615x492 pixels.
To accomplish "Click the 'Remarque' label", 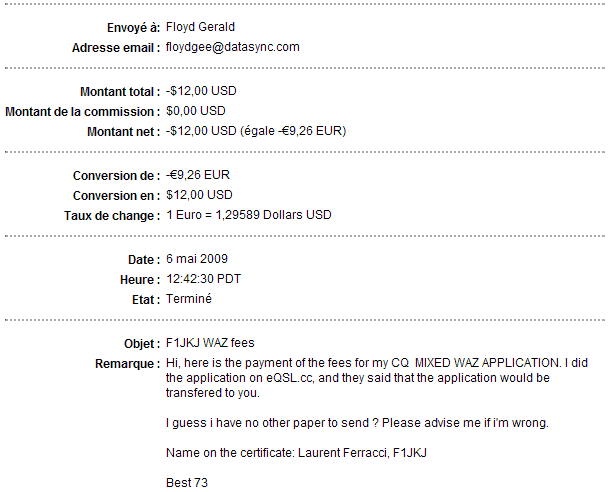I will click(x=125, y=363).
